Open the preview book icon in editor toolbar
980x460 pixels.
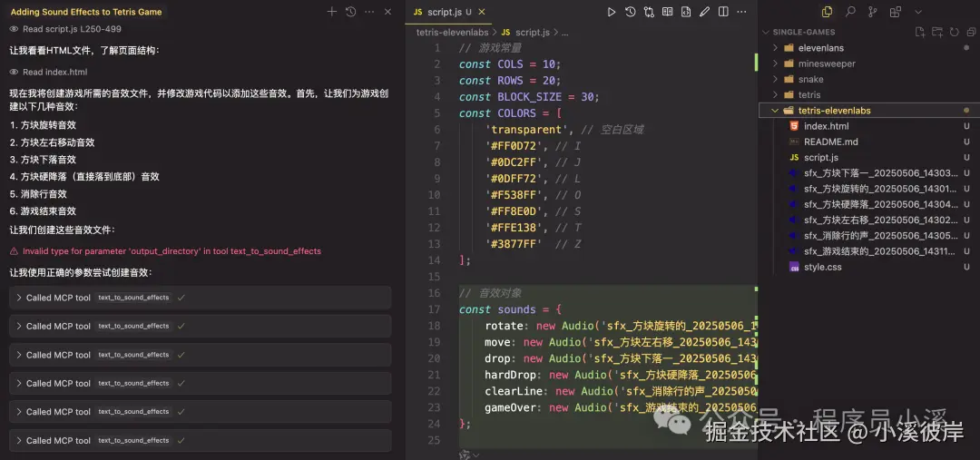tap(668, 12)
